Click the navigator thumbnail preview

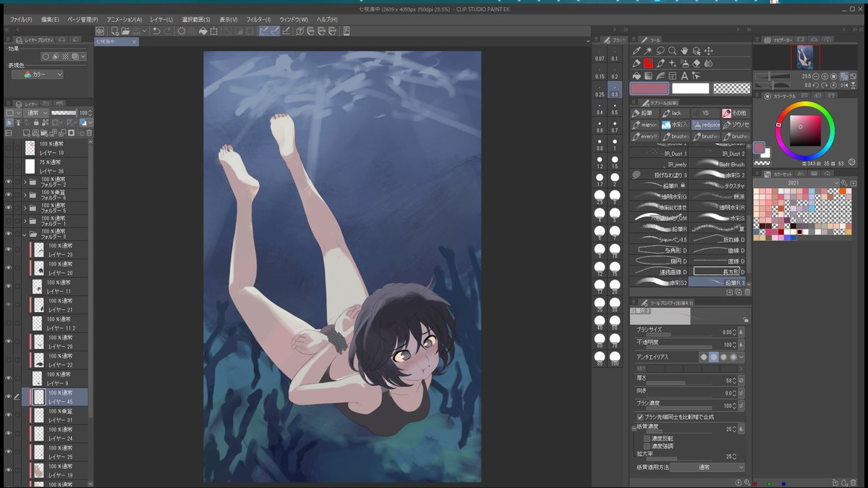click(805, 57)
